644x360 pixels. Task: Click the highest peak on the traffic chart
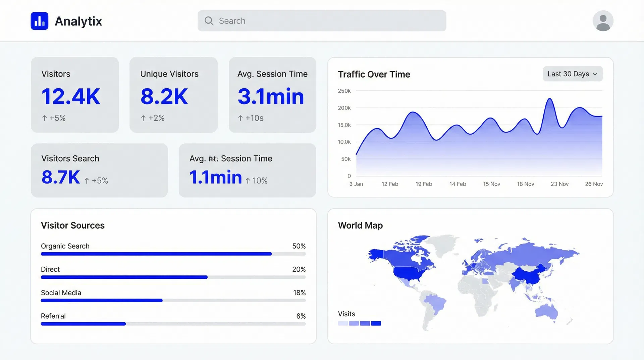click(x=549, y=99)
